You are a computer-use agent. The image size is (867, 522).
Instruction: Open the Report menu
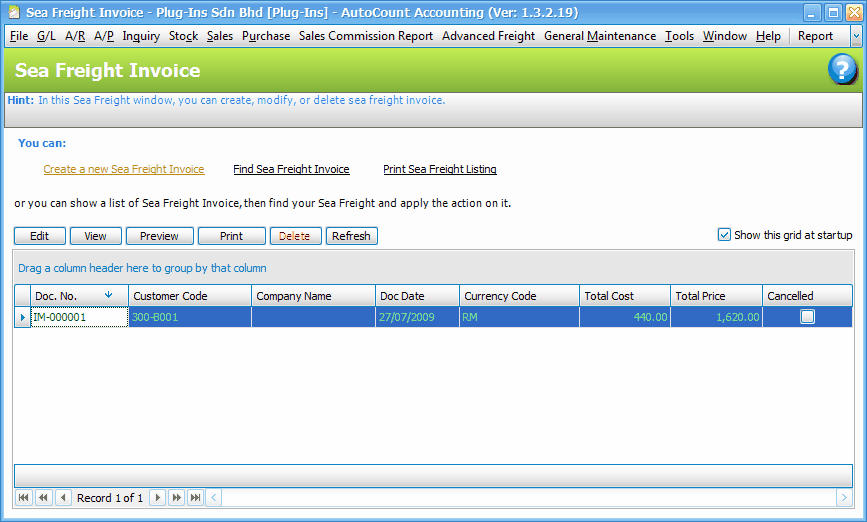[x=815, y=36]
